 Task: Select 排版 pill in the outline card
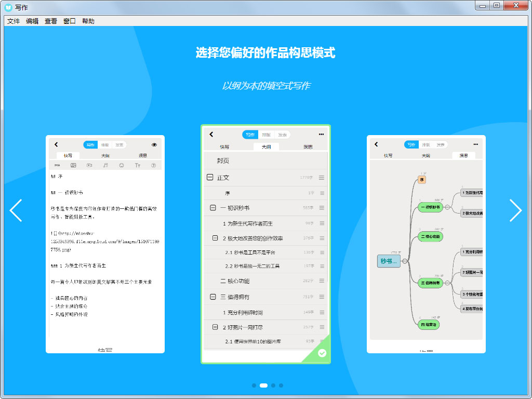[267, 135]
